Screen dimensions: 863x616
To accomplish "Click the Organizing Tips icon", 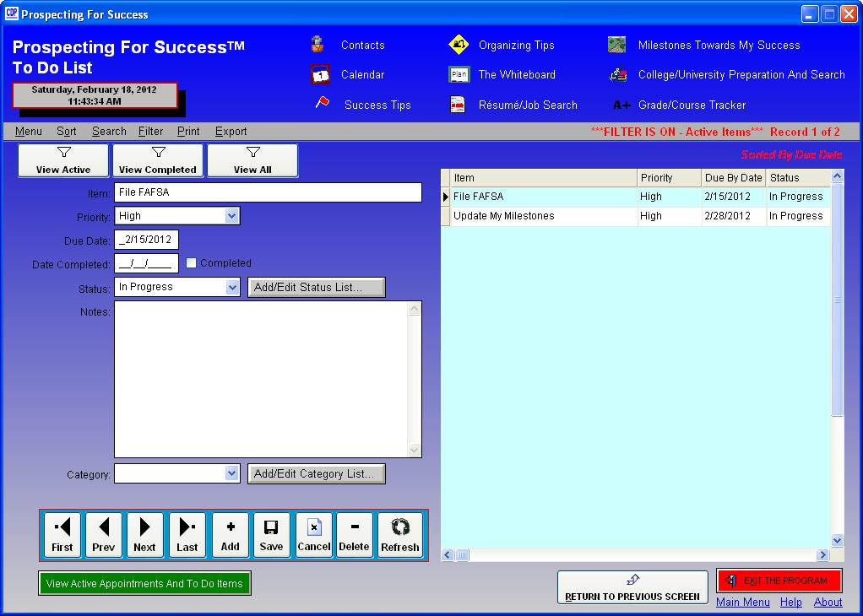I will (459, 45).
